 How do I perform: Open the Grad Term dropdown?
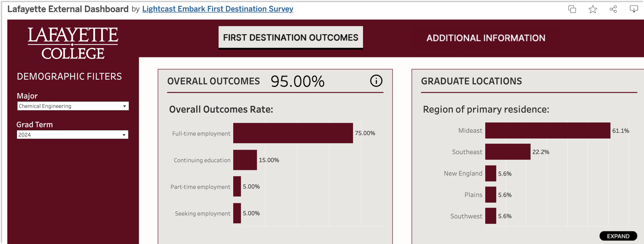tap(72, 135)
